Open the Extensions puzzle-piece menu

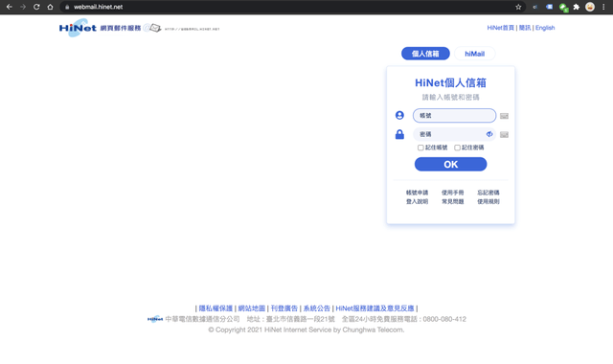click(x=577, y=7)
